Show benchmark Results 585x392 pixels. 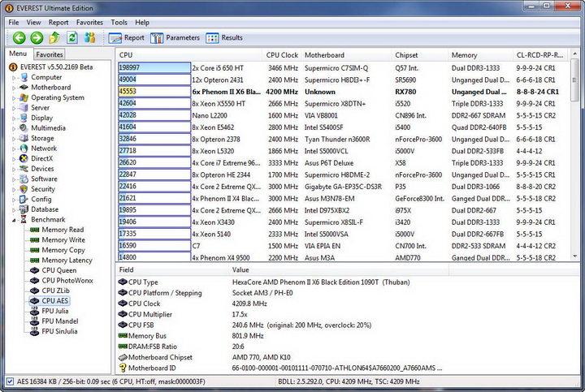(x=224, y=37)
